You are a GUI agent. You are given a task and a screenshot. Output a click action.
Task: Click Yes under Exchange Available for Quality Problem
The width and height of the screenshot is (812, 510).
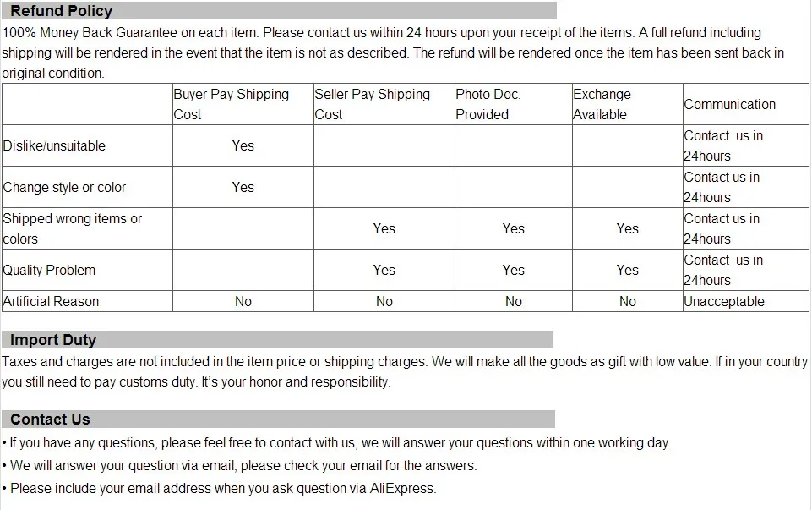click(x=628, y=271)
